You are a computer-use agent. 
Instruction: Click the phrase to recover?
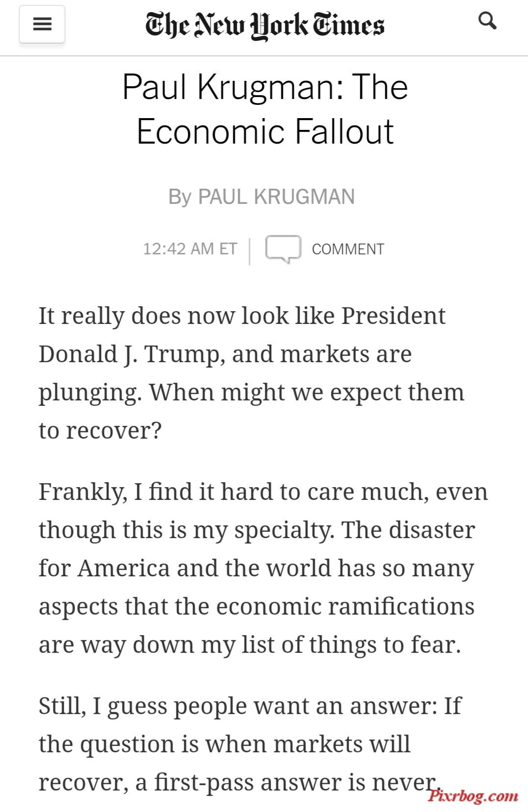100,430
